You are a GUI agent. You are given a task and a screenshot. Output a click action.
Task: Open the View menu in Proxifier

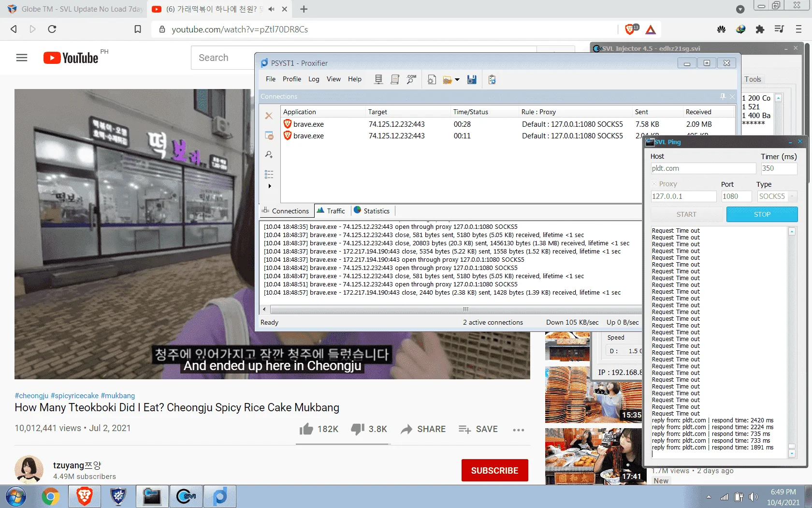[x=333, y=79]
